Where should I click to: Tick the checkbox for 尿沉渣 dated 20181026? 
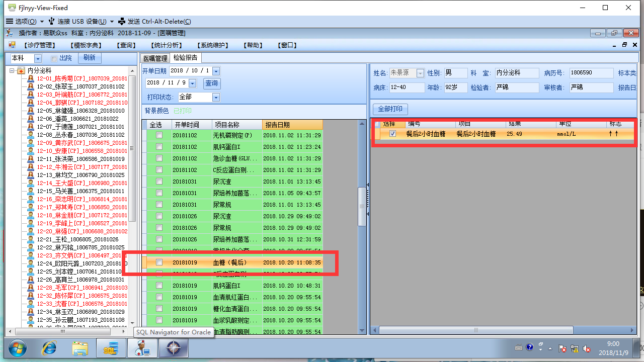tap(159, 216)
